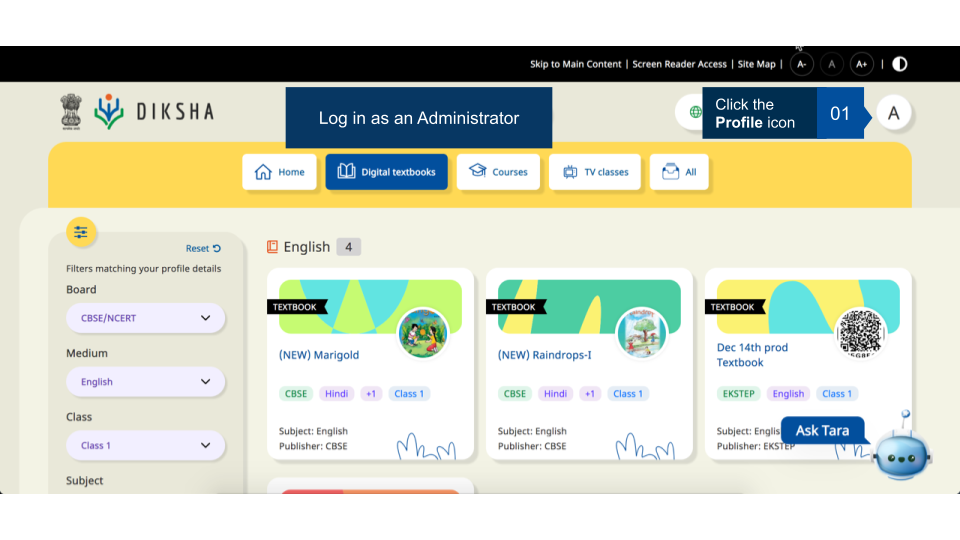
Task: Switch to the Home tab
Action: pyautogui.click(x=280, y=172)
